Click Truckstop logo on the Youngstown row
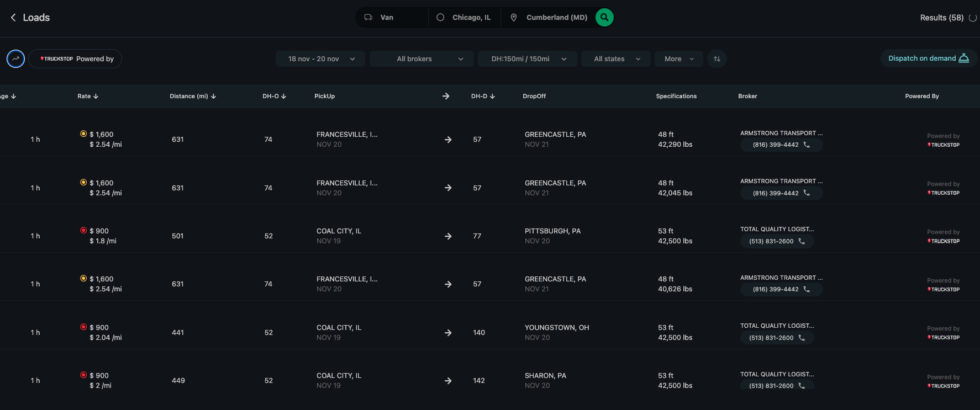Image resolution: width=980 pixels, height=410 pixels. (x=944, y=338)
